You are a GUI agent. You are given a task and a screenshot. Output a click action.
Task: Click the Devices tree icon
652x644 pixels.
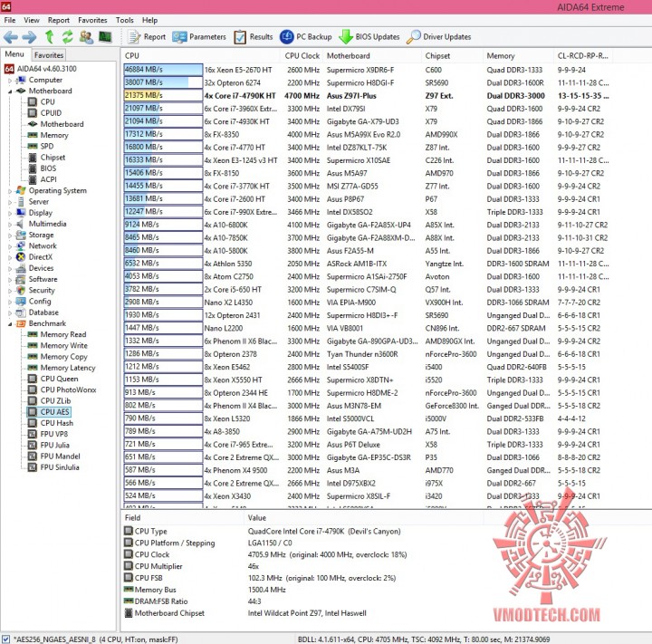click(x=21, y=268)
